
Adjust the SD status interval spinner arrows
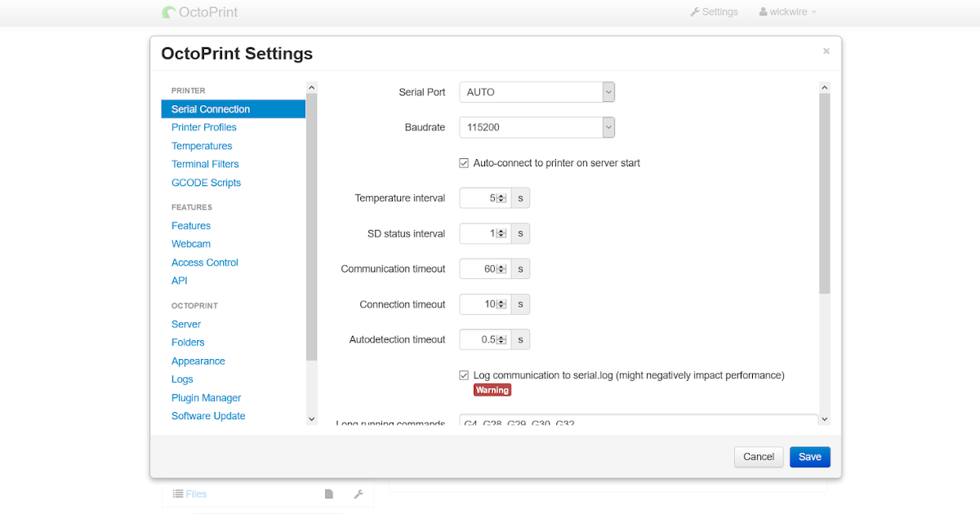coord(502,233)
